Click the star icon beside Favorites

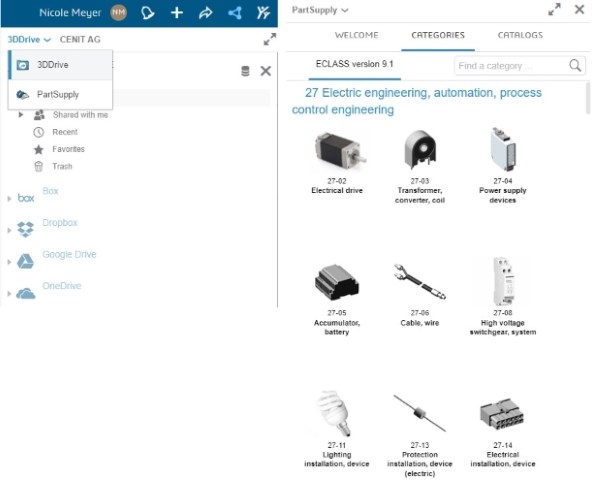coord(39,149)
